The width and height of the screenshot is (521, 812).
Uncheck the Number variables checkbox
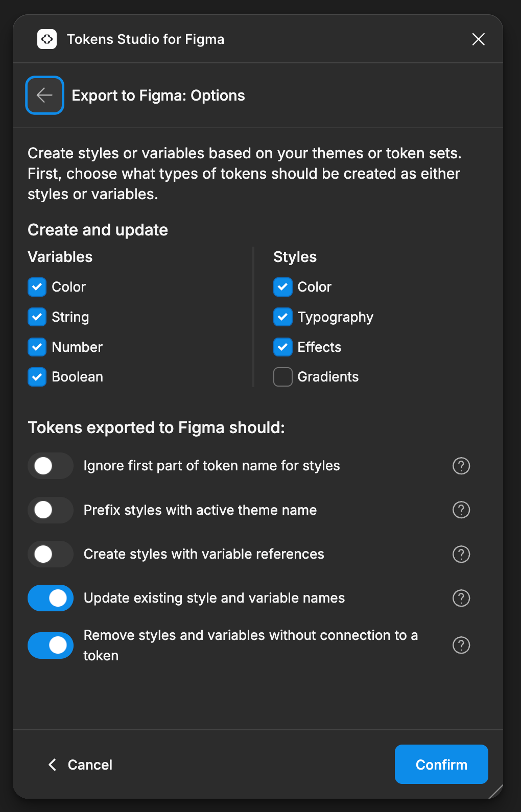tap(37, 347)
